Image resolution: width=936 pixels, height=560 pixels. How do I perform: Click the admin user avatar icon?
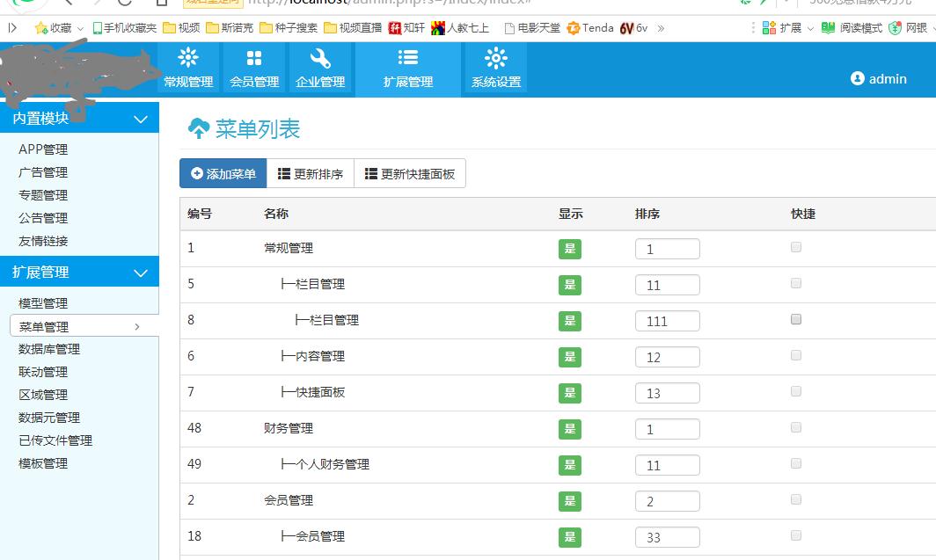click(858, 78)
